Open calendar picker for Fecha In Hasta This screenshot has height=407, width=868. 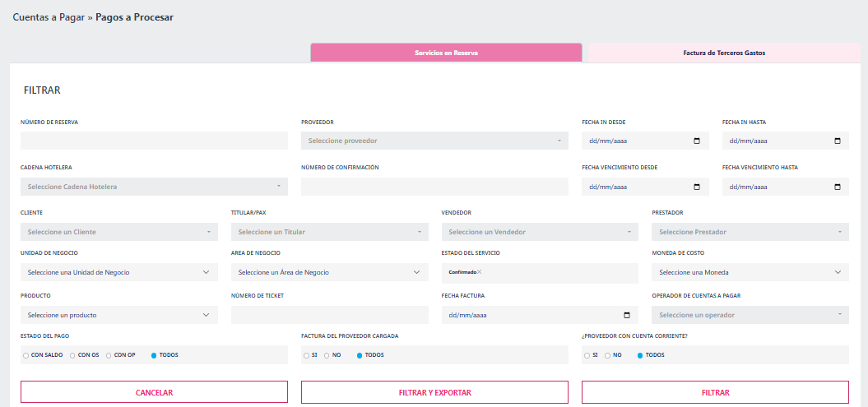pyautogui.click(x=837, y=141)
